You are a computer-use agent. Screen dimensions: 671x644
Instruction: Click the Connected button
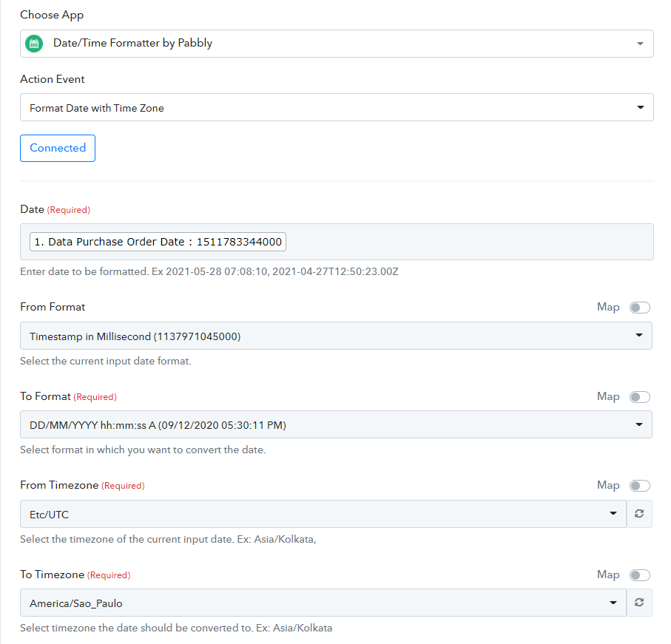tap(58, 148)
